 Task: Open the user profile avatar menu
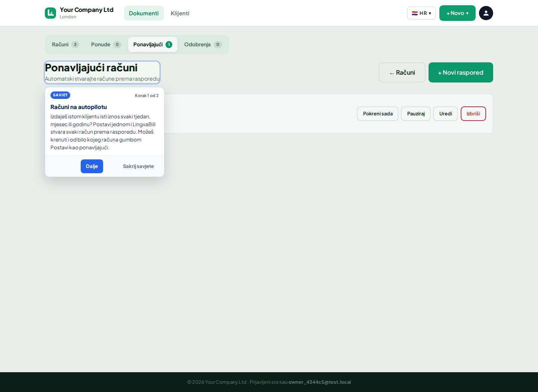pyautogui.click(x=486, y=13)
